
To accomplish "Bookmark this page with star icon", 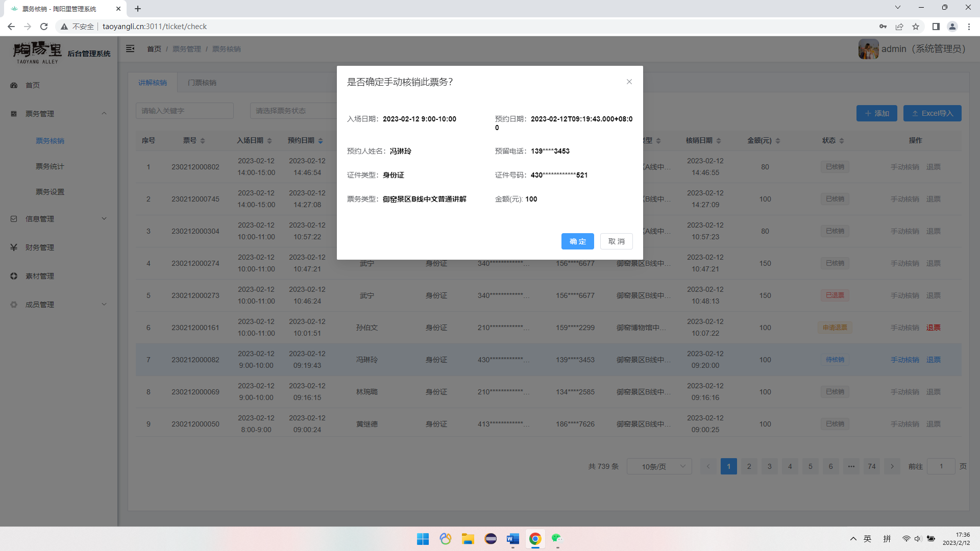I will click(x=916, y=27).
